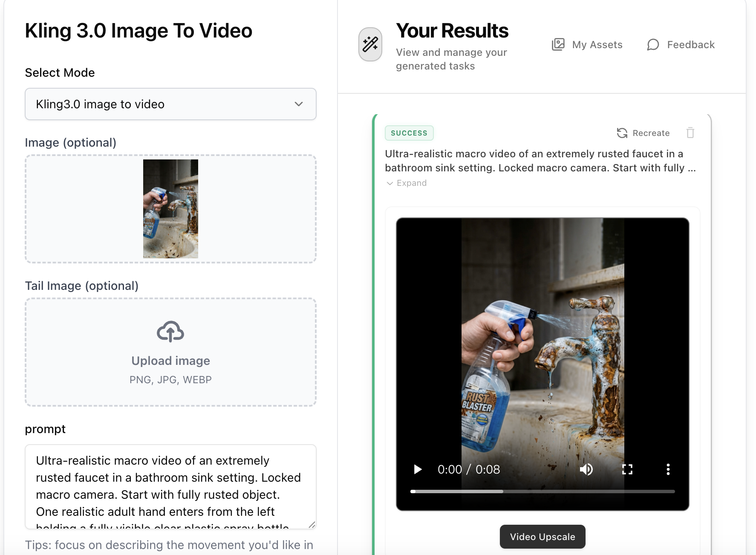The image size is (756, 555).
Task: Open My Assets
Action: (587, 45)
